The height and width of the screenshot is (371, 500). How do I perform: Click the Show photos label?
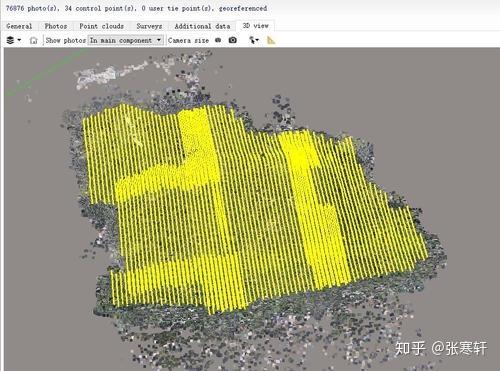66,40
